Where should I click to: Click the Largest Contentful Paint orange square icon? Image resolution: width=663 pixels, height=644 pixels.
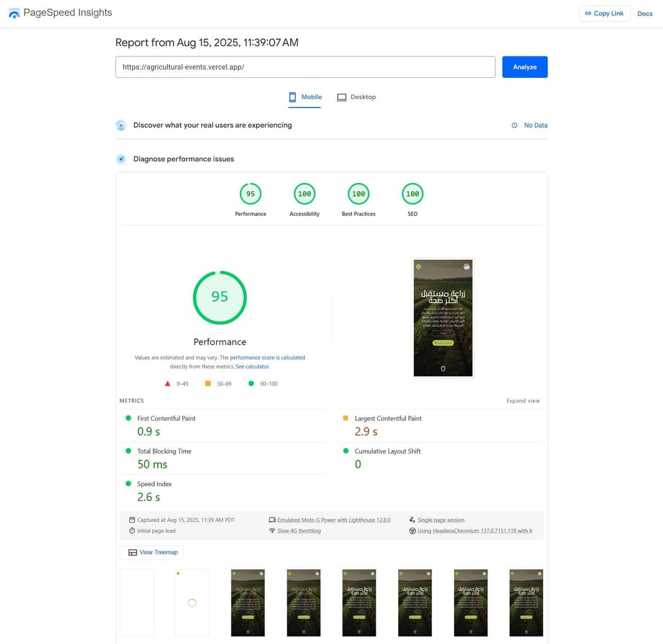tap(345, 418)
